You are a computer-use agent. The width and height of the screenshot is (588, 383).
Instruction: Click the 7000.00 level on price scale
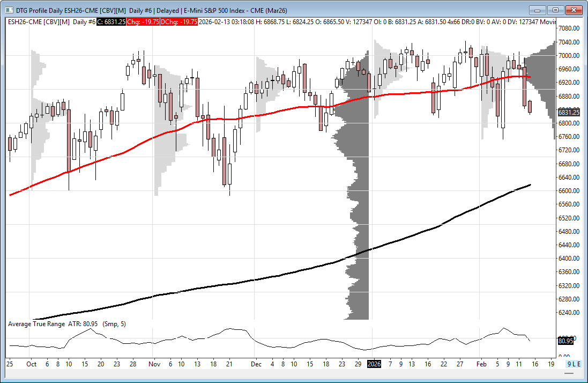click(569, 55)
